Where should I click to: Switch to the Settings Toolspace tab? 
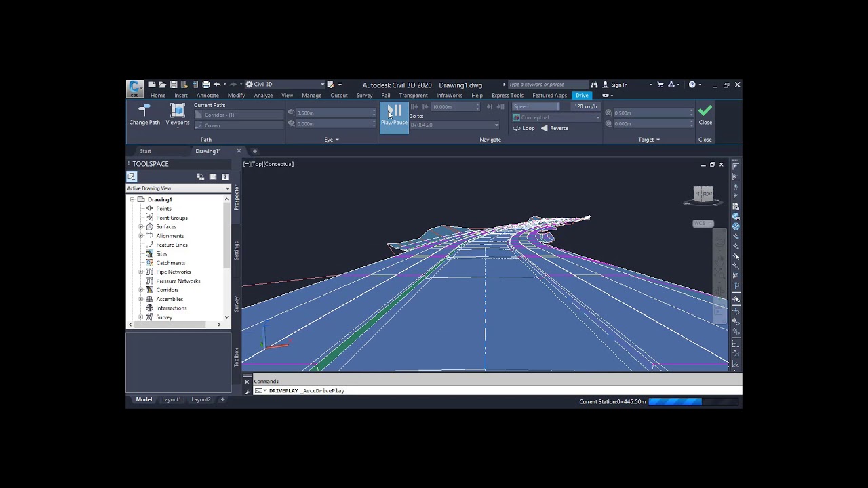coord(237,250)
